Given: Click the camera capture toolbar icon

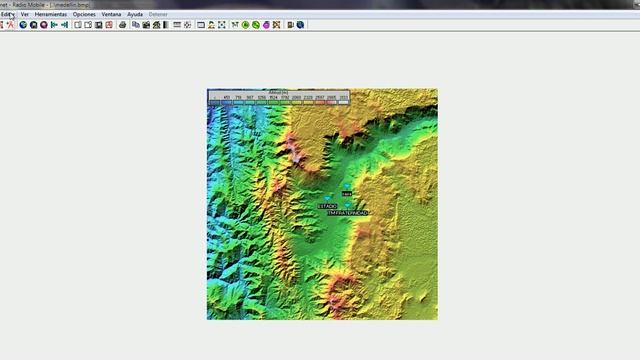Looking at the screenshot, I should click(x=146, y=25).
